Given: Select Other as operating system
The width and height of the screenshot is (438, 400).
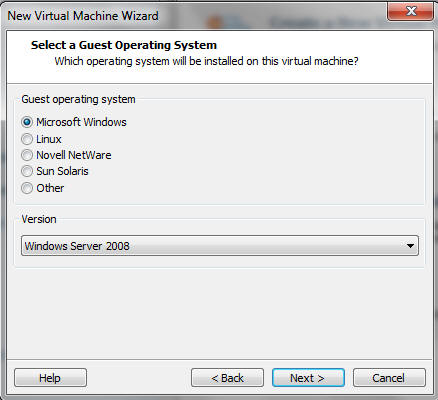Looking at the screenshot, I should 27,188.
